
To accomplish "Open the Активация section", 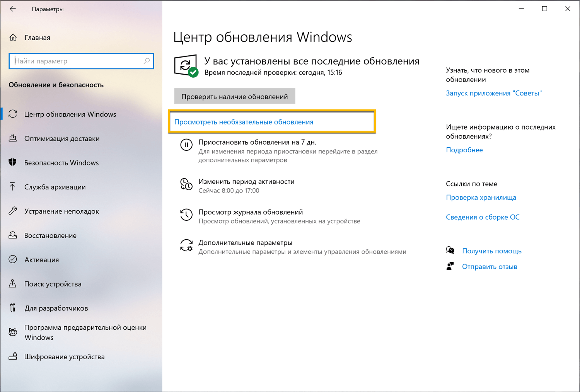I will (42, 260).
